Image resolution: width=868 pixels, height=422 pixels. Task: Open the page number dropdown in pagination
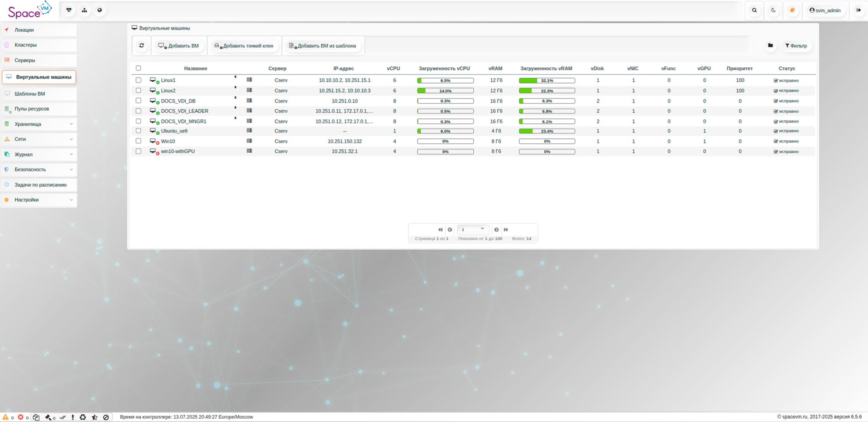[473, 229]
